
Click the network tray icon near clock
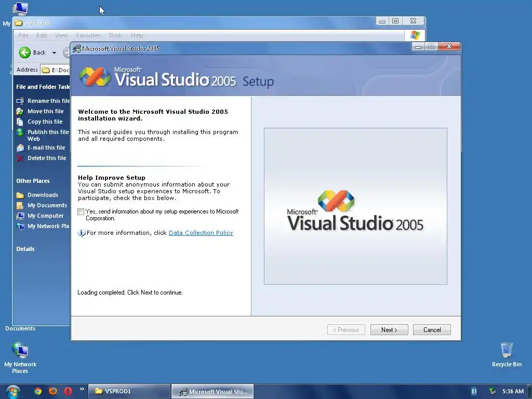tap(493, 392)
